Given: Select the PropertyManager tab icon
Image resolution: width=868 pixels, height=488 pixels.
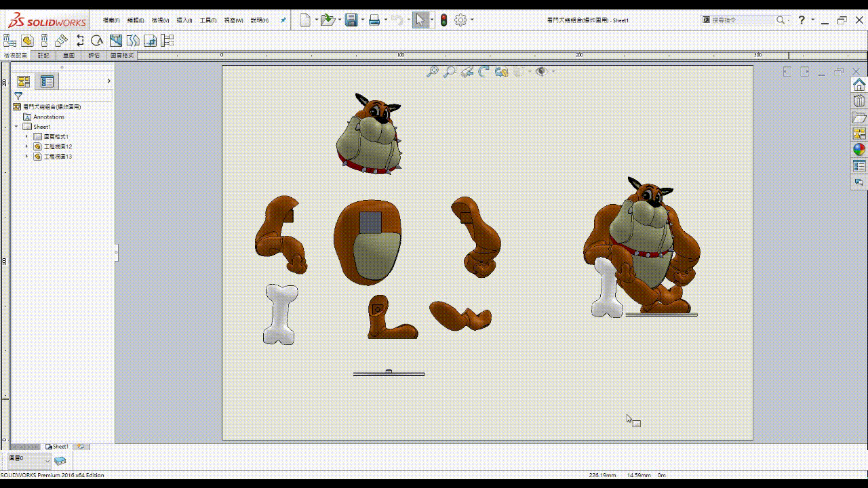Looking at the screenshot, I should click(x=47, y=81).
